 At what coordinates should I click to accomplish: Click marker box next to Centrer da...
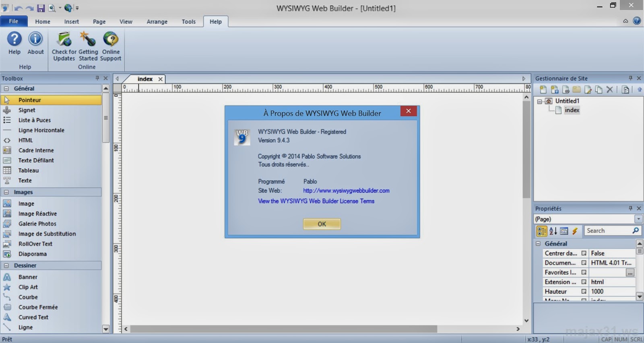pos(584,253)
